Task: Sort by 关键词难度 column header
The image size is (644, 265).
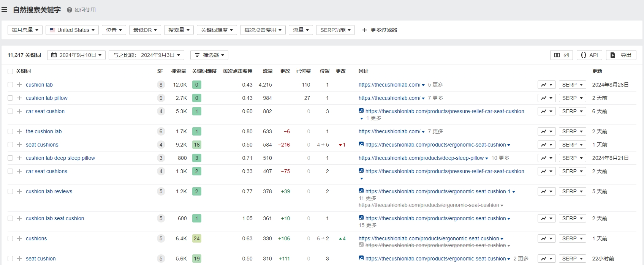Action: point(204,71)
